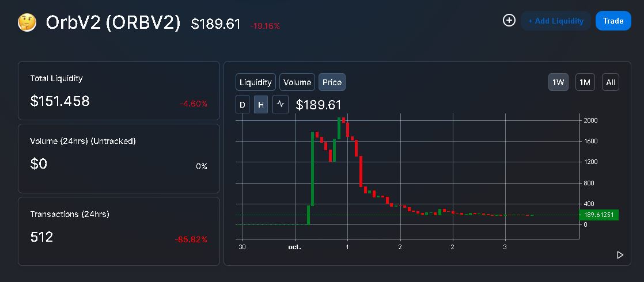Viewport: 644px width, 282px height.
Task: Click the Transactions (24hrs) label
Action: pyautogui.click(x=70, y=214)
